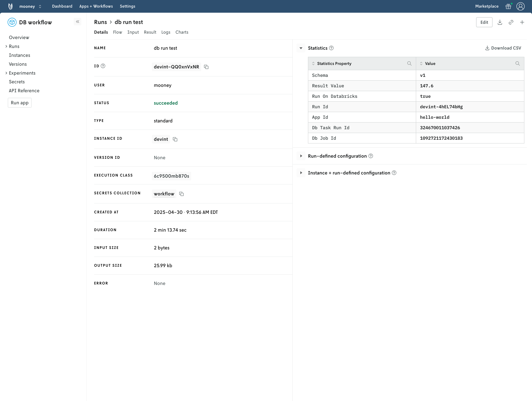Open Statistics help icon
Image resolution: width=532 pixels, height=401 pixels.
pyautogui.click(x=331, y=48)
